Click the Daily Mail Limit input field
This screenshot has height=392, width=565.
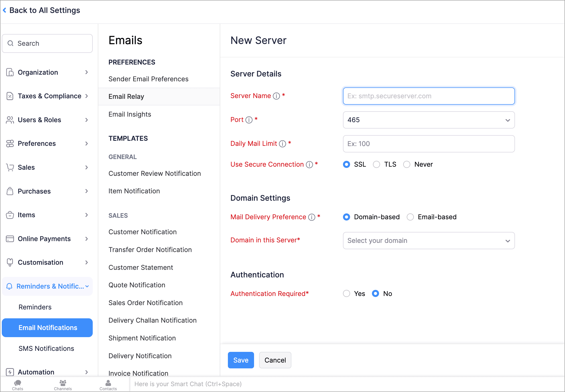click(429, 144)
